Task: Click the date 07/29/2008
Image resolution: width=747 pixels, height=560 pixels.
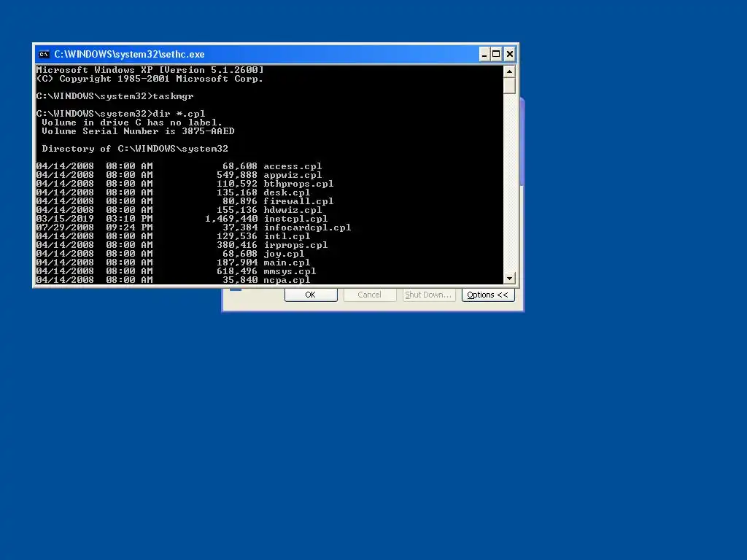Action: tap(65, 227)
